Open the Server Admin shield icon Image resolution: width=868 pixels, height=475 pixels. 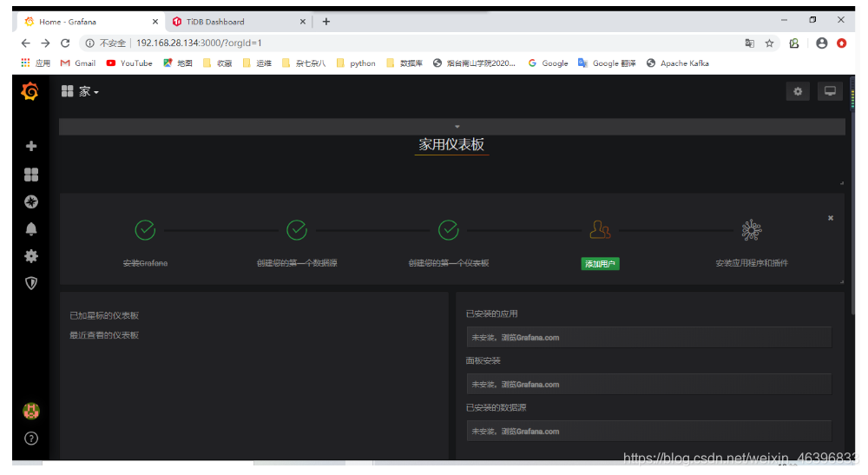click(31, 283)
